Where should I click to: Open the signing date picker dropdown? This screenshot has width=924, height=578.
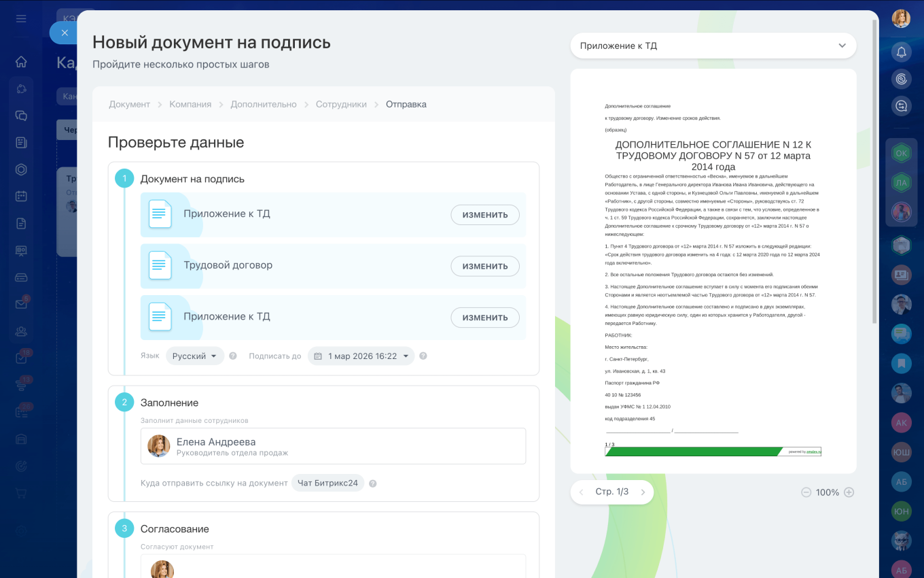pyautogui.click(x=361, y=355)
